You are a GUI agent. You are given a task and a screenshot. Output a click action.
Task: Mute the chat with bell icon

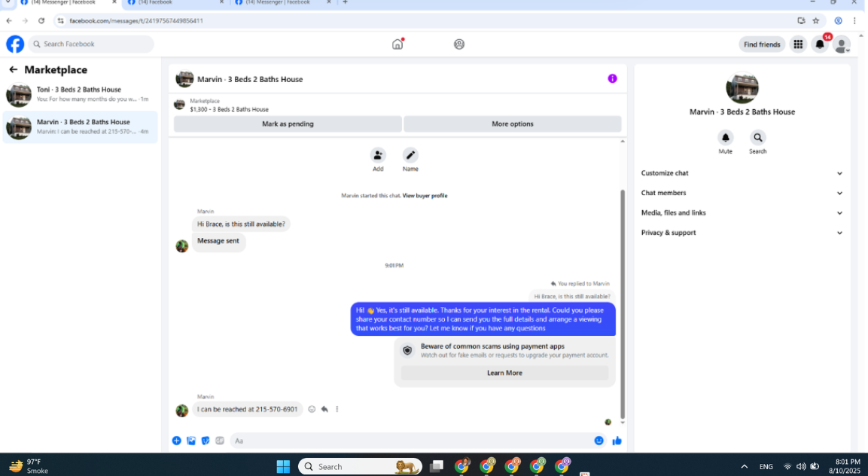[x=725, y=137]
